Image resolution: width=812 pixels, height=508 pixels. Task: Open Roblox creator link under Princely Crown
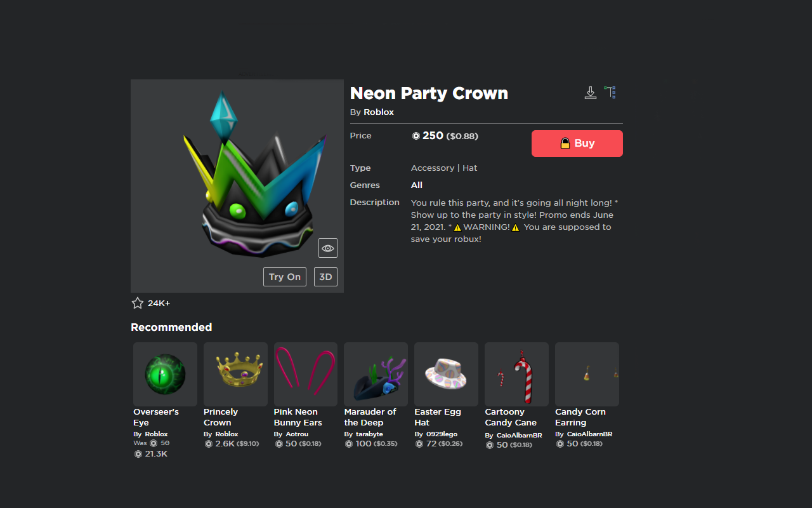[x=226, y=434]
